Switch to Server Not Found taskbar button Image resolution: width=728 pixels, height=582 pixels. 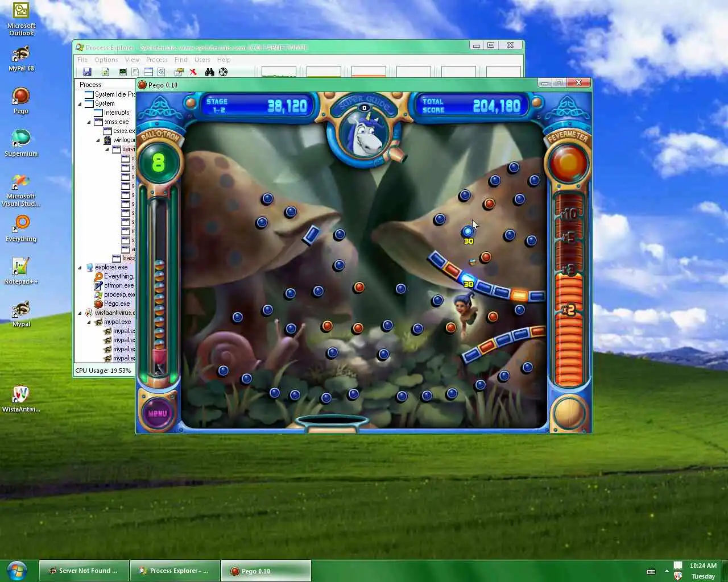84,571
